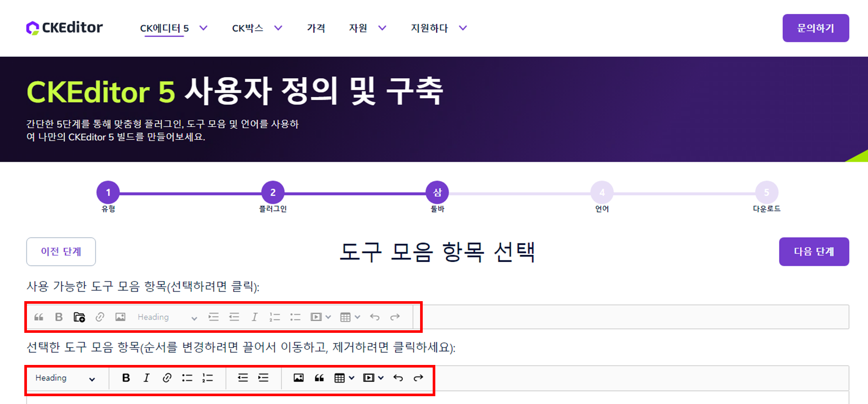This screenshot has width=868, height=404.
Task: Remove italic from selected toolbar
Action: 147,378
